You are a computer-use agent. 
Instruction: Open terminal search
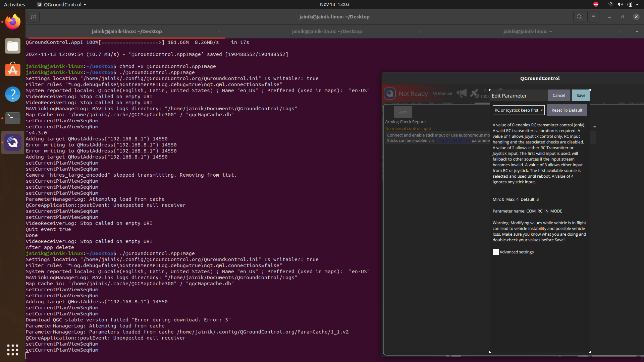tap(579, 17)
